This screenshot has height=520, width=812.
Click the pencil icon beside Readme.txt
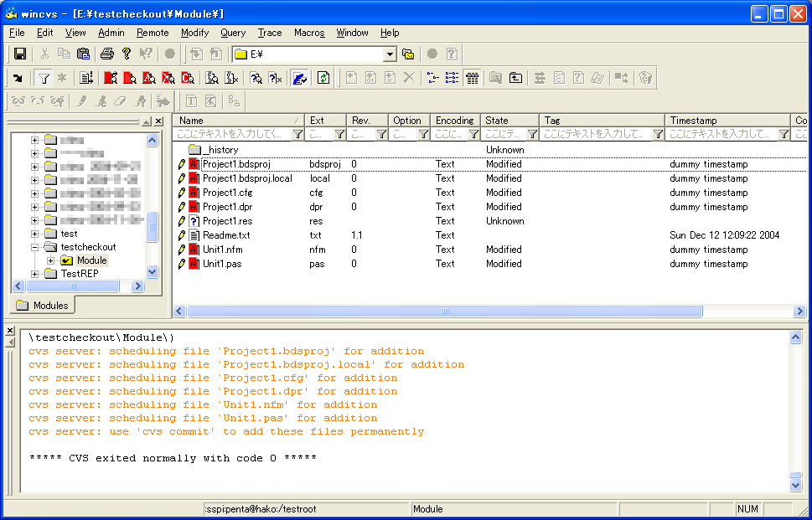(181, 235)
